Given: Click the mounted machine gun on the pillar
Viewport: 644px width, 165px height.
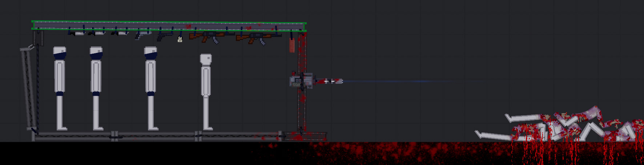Looking at the screenshot, I should click(x=301, y=81).
